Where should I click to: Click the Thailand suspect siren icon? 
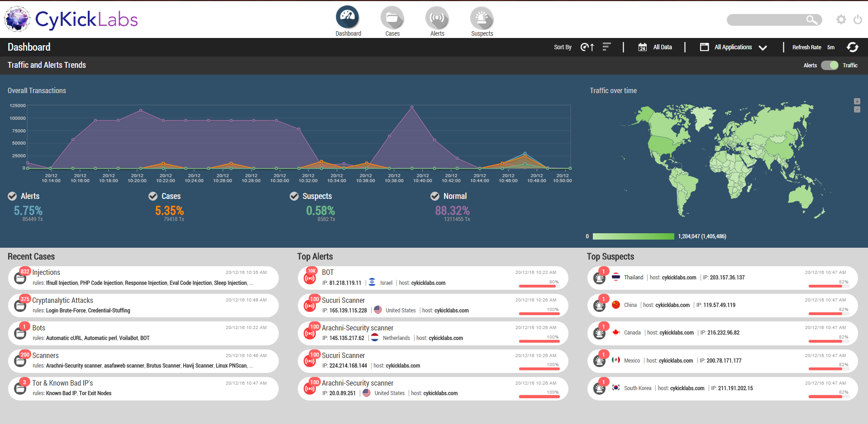point(599,278)
